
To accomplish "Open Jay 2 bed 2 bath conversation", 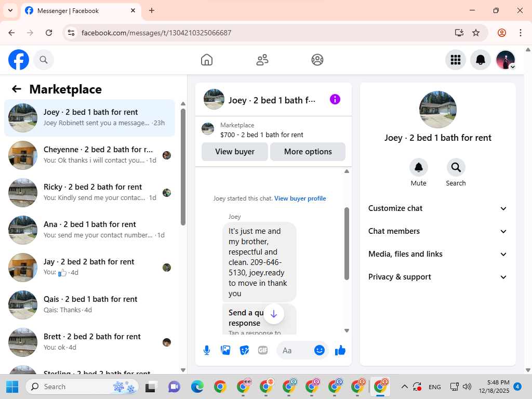I will [x=89, y=268].
